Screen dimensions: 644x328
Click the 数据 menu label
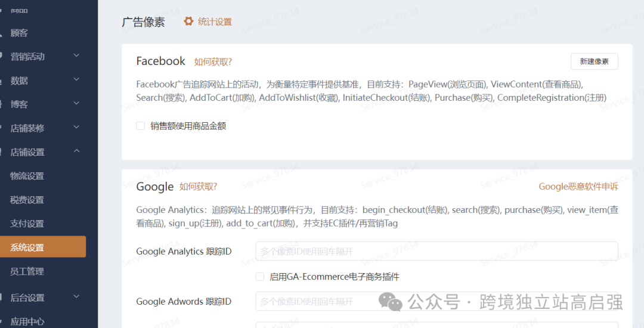(x=19, y=81)
